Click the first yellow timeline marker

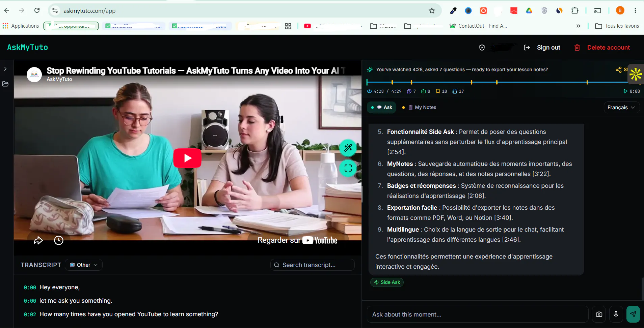(392, 82)
